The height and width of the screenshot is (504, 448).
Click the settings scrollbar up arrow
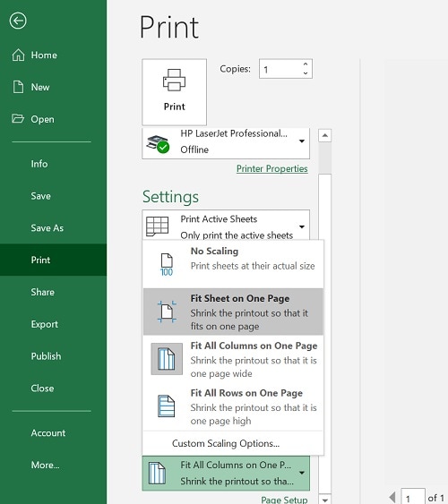pos(325,135)
